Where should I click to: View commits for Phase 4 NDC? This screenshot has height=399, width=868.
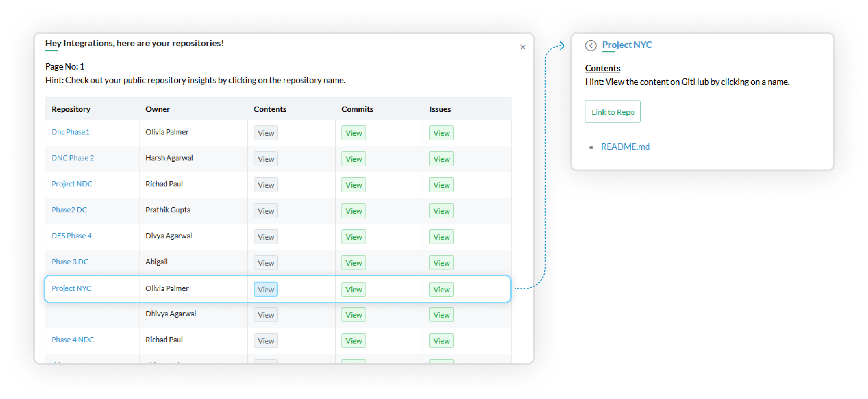(x=353, y=341)
